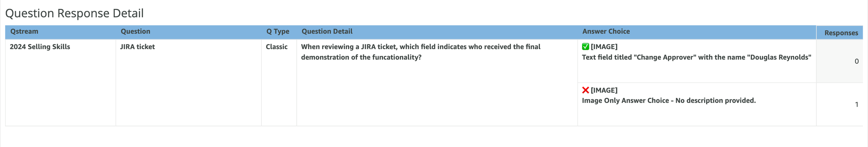Click the Answer Choice column header
This screenshot has width=868, height=147.
(x=606, y=31)
